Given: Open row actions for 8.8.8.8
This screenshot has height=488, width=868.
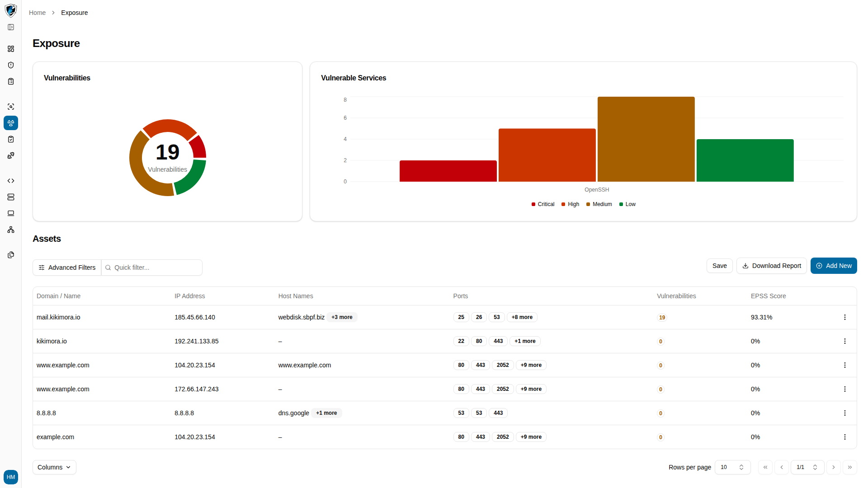Looking at the screenshot, I should tap(844, 413).
